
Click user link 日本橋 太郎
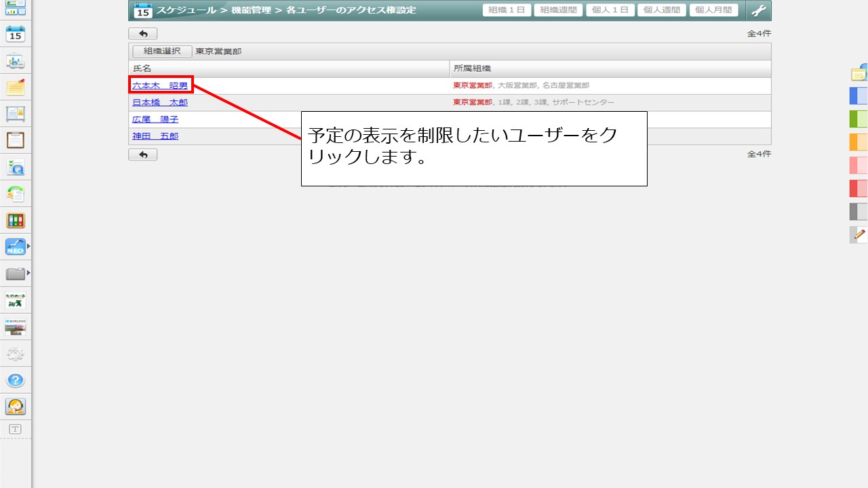coord(160,102)
